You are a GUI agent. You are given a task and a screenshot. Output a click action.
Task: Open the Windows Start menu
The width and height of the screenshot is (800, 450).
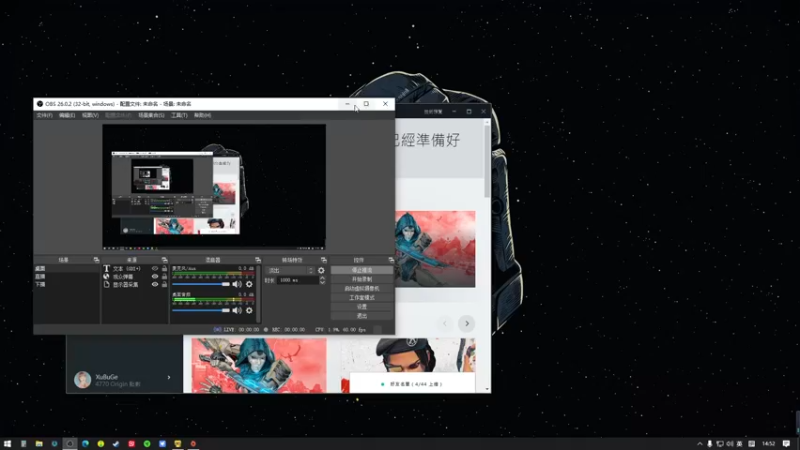(x=7, y=444)
